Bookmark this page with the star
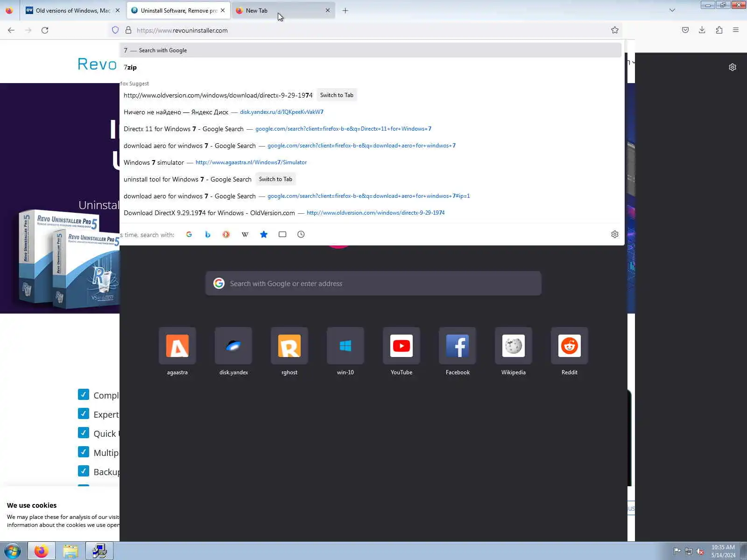Screen dimensions: 747x560 (x=615, y=30)
